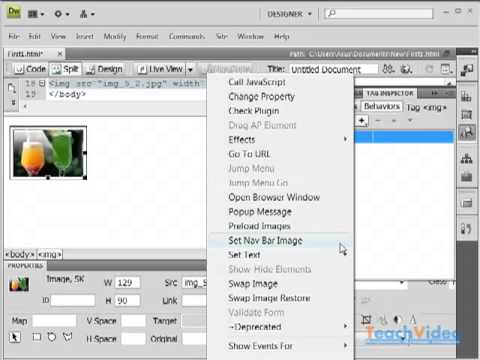Switch to Code view
Screen dimensions: 480x360
(30, 69)
